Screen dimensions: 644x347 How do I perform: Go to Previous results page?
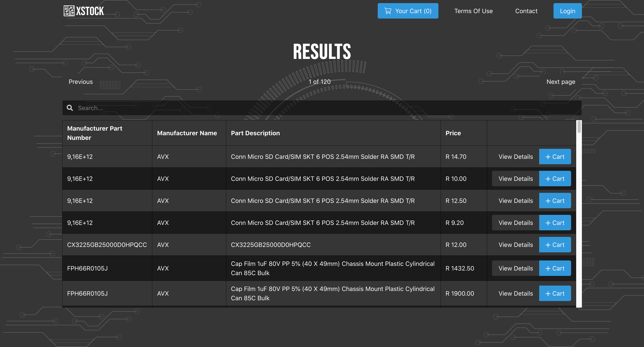pyautogui.click(x=80, y=82)
